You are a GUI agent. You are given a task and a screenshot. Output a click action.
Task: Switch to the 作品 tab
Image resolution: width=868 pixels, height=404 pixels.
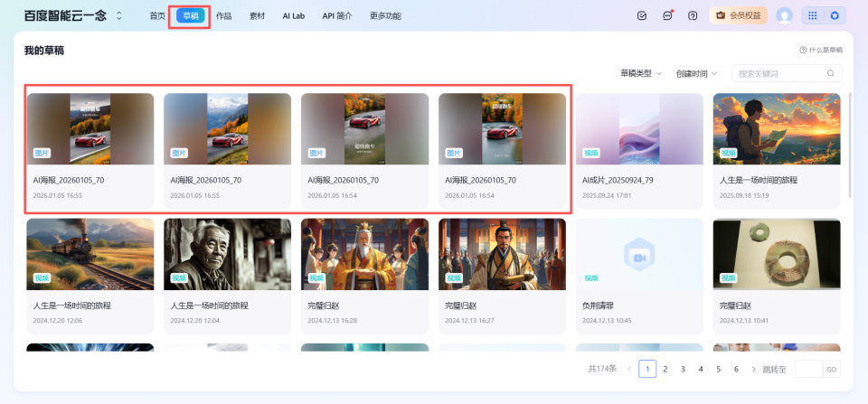[x=223, y=15]
